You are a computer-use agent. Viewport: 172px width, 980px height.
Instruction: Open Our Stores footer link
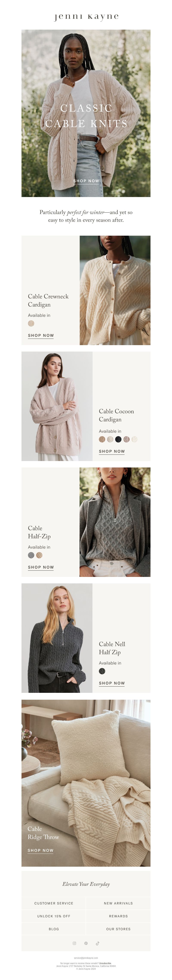coord(118,929)
